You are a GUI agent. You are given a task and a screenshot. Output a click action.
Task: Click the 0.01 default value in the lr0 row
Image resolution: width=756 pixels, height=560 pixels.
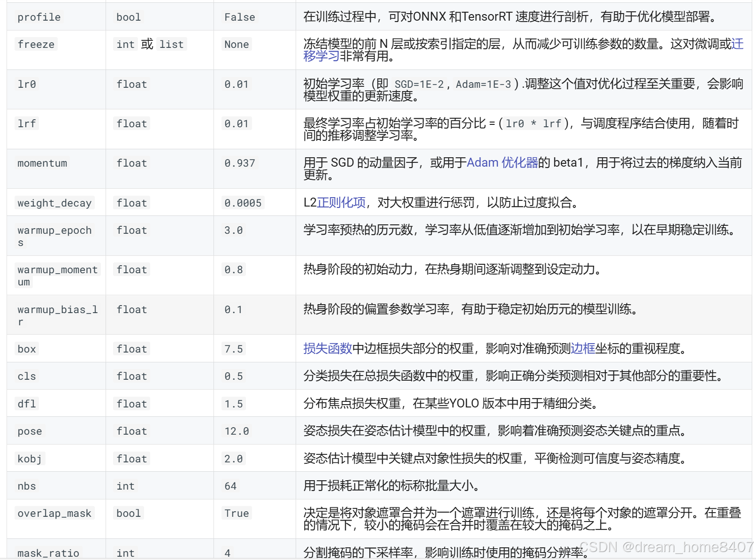237,84
